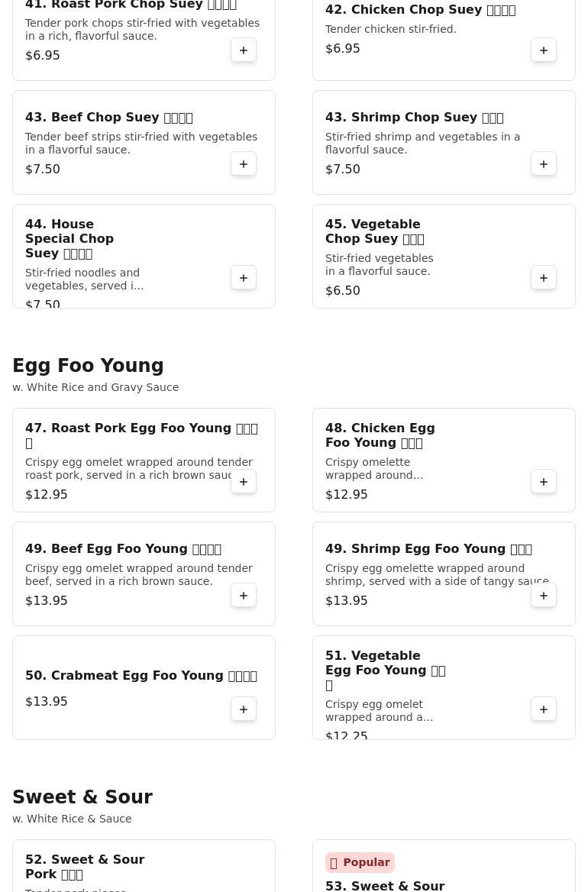Add Chicken Chop Suey with plus button
Image resolution: width=588 pixels, height=892 pixels.
[x=544, y=50]
